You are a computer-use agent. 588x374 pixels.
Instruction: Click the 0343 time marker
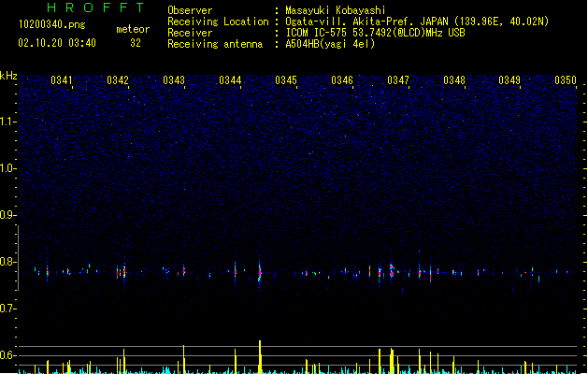pyautogui.click(x=174, y=79)
